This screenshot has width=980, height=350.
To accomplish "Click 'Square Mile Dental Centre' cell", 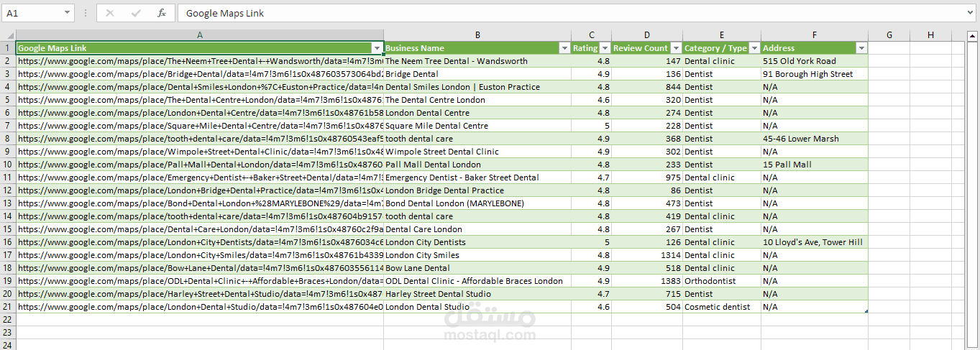I will (x=477, y=126).
